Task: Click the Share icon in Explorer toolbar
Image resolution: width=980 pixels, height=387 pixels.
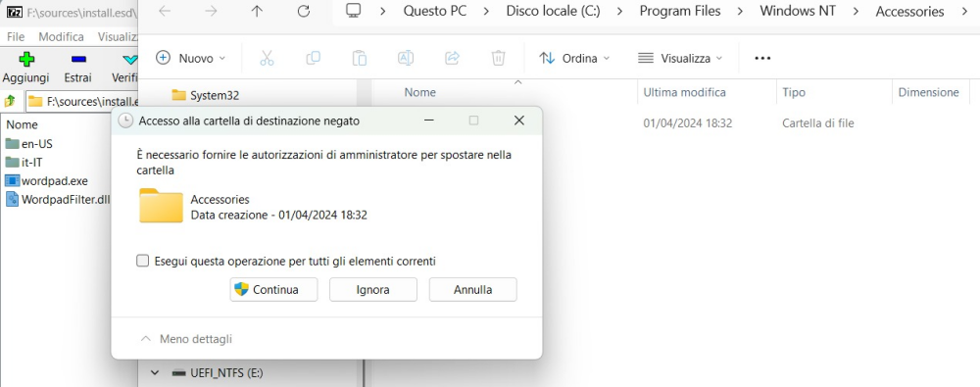Action: coord(452,58)
